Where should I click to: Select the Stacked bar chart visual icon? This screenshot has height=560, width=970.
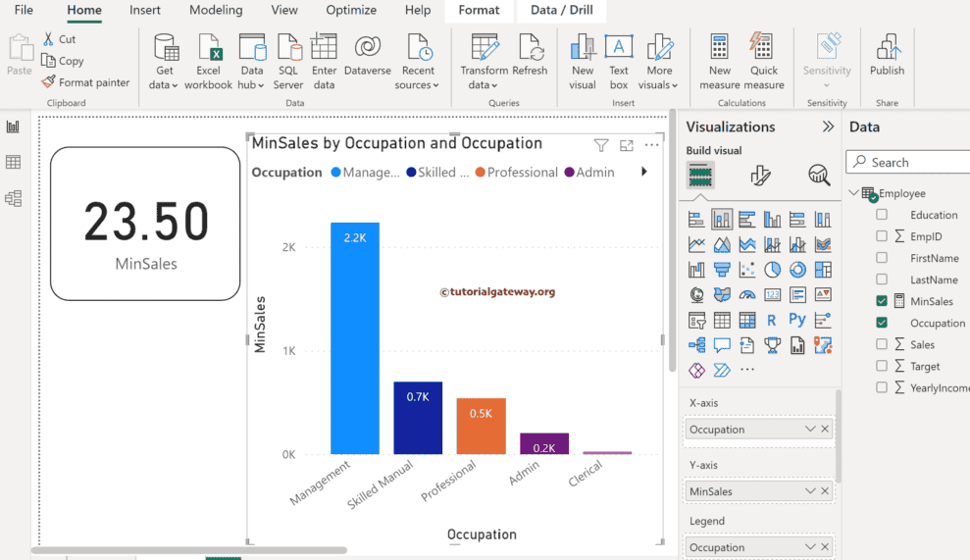pyautogui.click(x=696, y=219)
